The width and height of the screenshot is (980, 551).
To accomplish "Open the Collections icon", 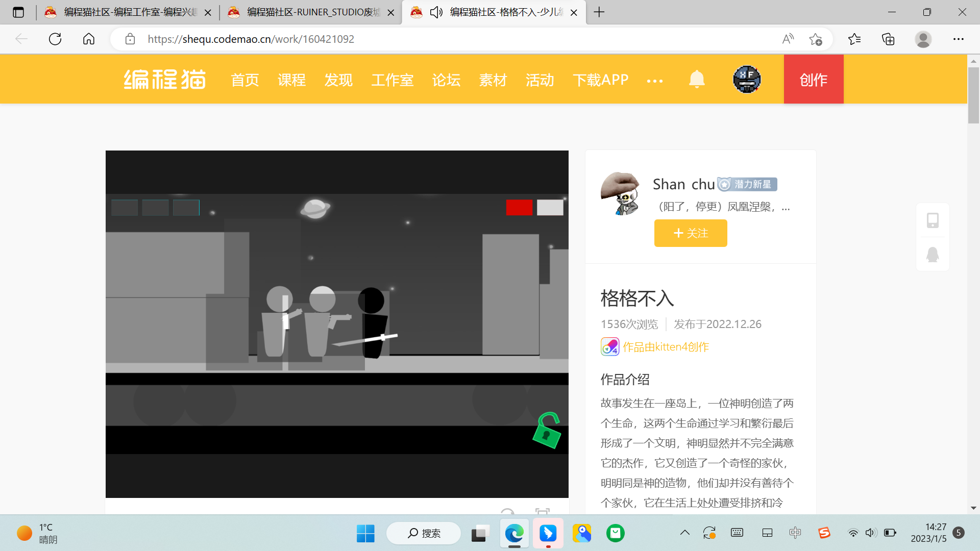I will 888,39.
